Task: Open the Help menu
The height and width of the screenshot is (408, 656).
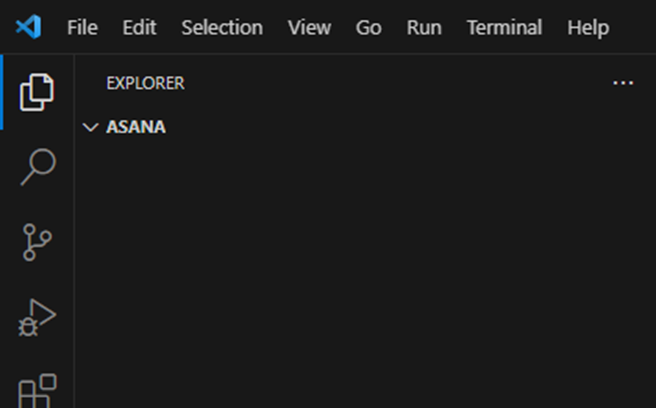Action: click(x=588, y=27)
